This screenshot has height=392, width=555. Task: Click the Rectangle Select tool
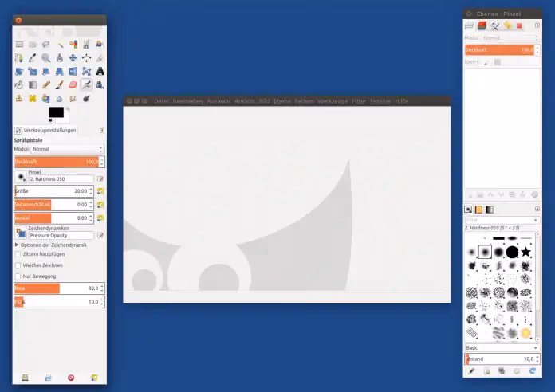[x=19, y=44]
